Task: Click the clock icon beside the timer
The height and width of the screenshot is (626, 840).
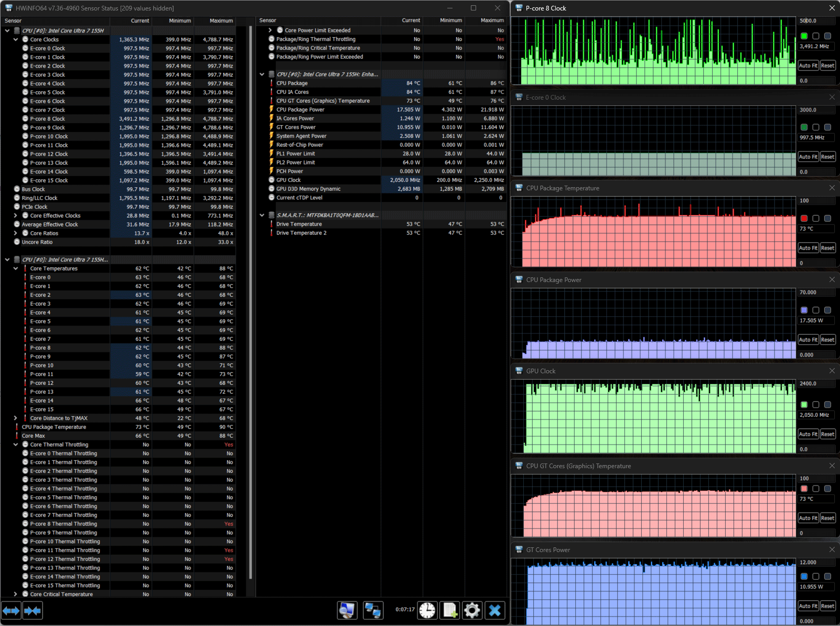Action: click(427, 610)
